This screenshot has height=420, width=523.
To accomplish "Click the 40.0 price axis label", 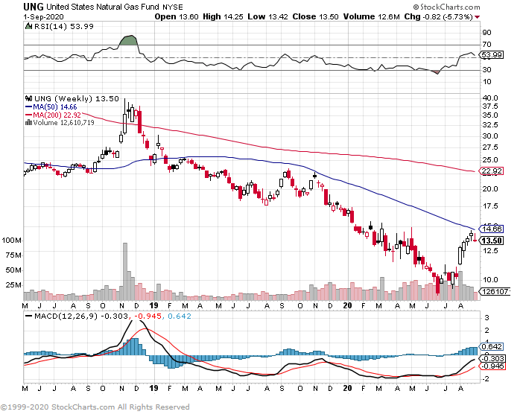I will click(x=490, y=98).
